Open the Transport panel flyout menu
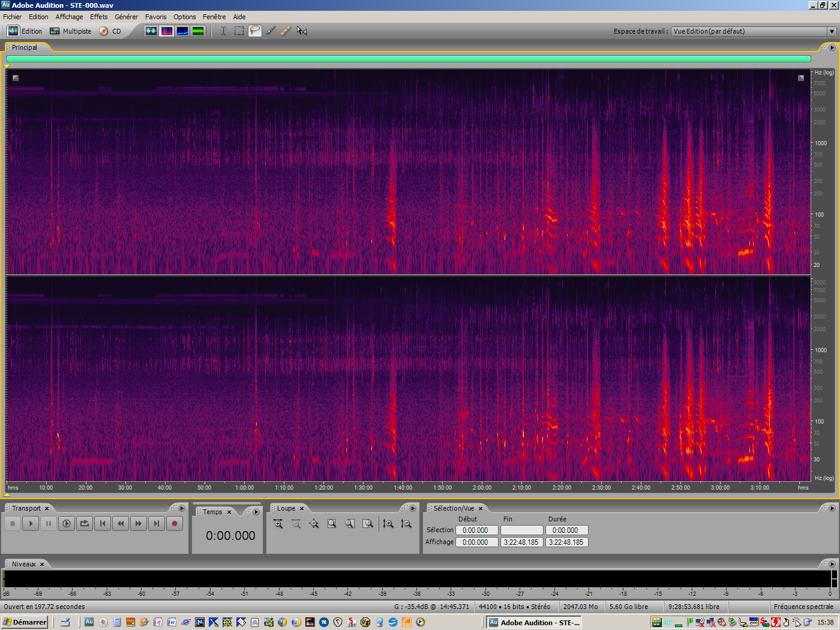Screen dimensions: 840x630 (x=182, y=508)
